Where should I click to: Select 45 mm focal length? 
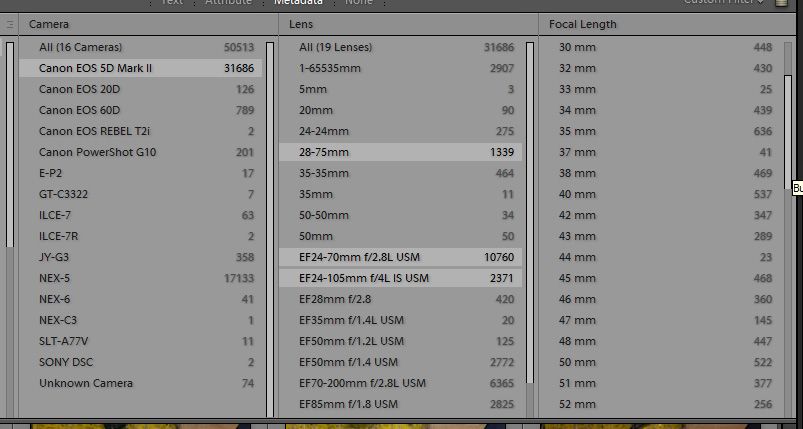pyautogui.click(x=661, y=278)
